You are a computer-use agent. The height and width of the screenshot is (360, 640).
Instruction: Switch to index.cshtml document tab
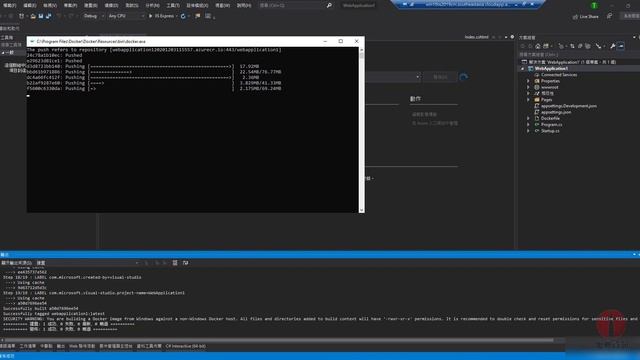[x=476, y=37]
